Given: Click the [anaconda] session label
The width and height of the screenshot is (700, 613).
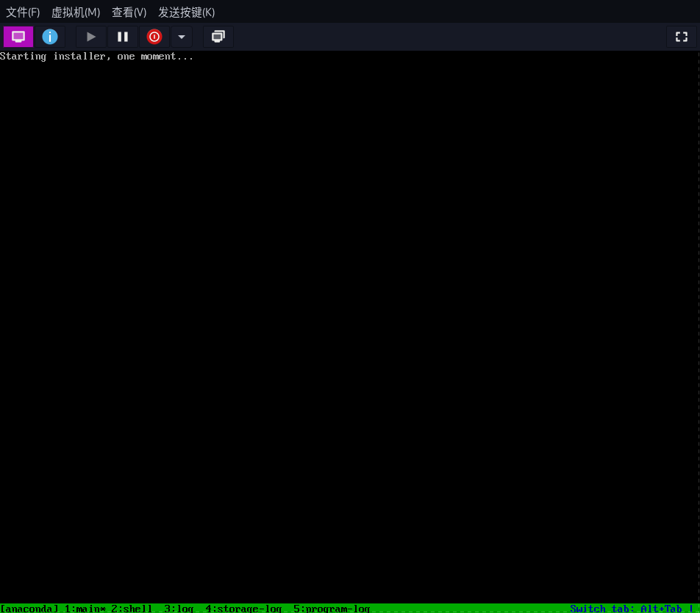Looking at the screenshot, I should [x=29, y=609].
